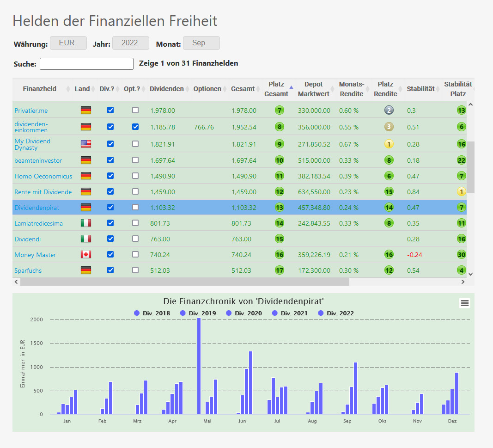Image resolution: width=493 pixels, height=448 pixels.
Task: Open Money Master link
Action: coord(35,255)
